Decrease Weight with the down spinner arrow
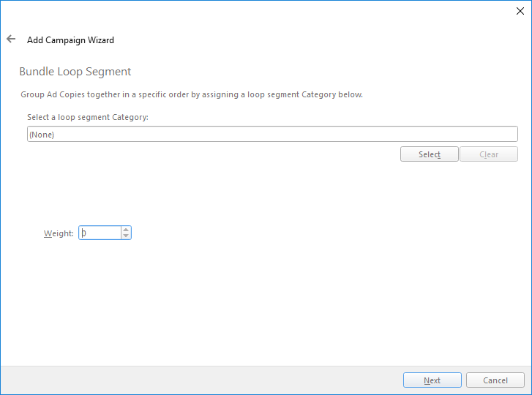Screen dimensions: 532x395 tap(126, 236)
